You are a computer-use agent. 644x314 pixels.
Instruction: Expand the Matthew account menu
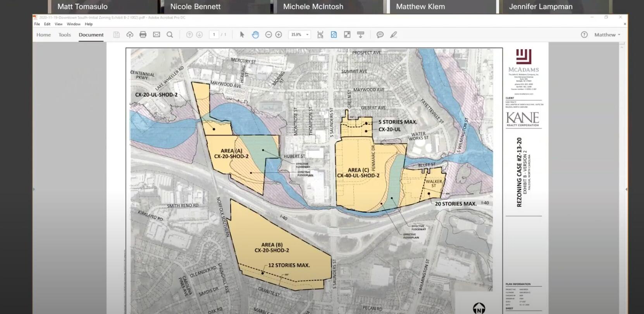click(607, 35)
